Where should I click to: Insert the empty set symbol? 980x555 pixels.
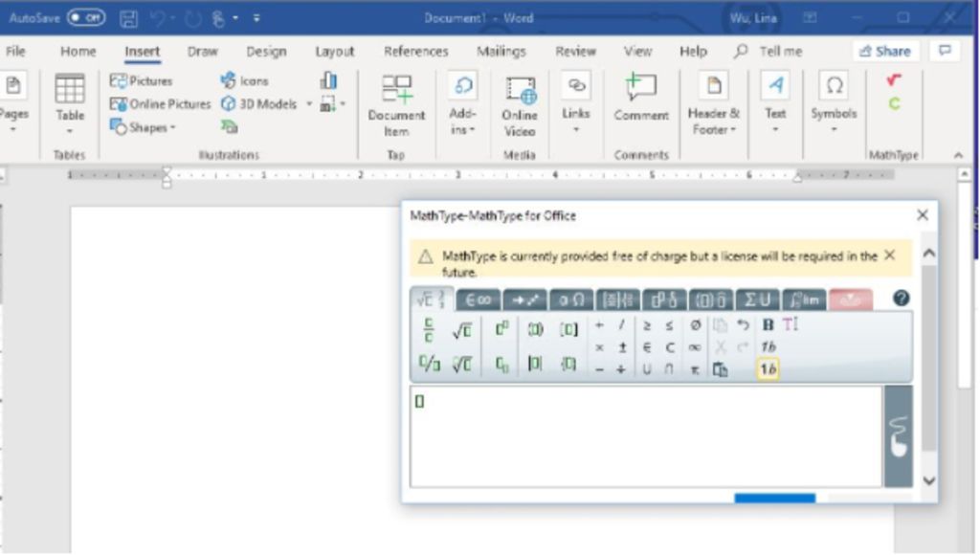tap(695, 325)
